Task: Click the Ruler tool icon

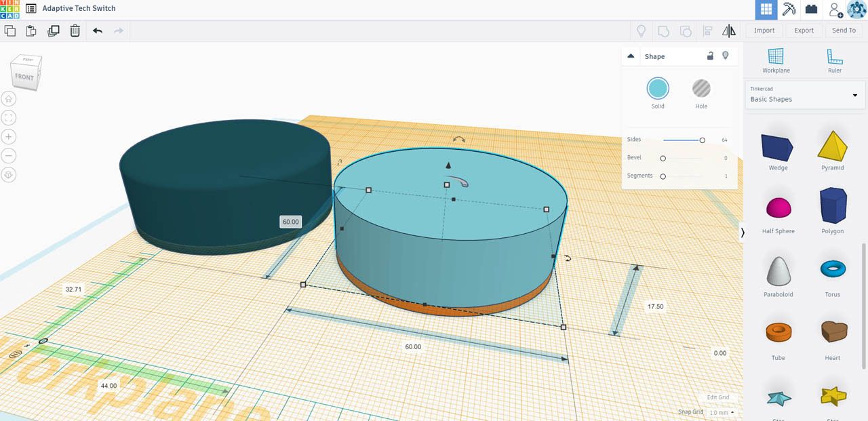Action: [x=833, y=60]
